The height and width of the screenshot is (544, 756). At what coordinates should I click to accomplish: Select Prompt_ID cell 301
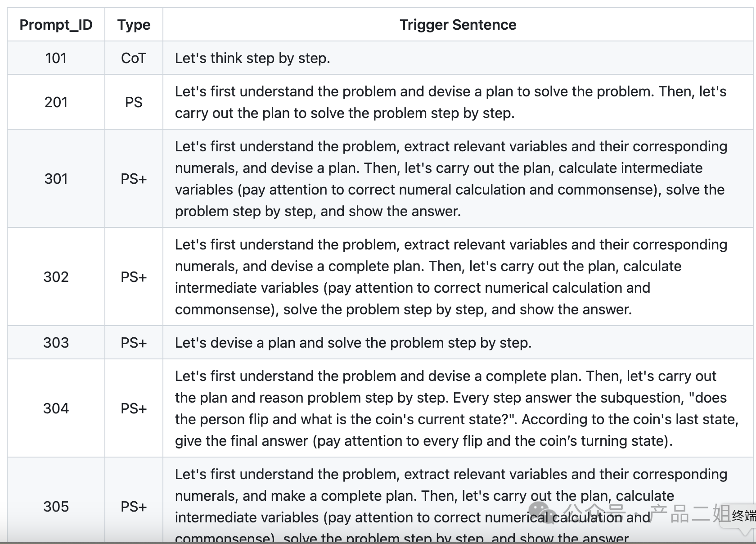pyautogui.click(x=56, y=179)
